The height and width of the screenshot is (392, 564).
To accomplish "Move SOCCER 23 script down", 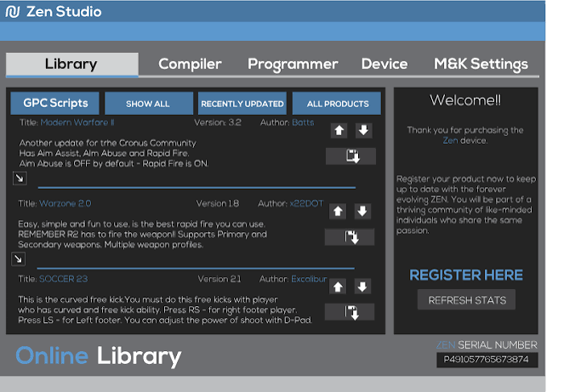I will point(362,287).
